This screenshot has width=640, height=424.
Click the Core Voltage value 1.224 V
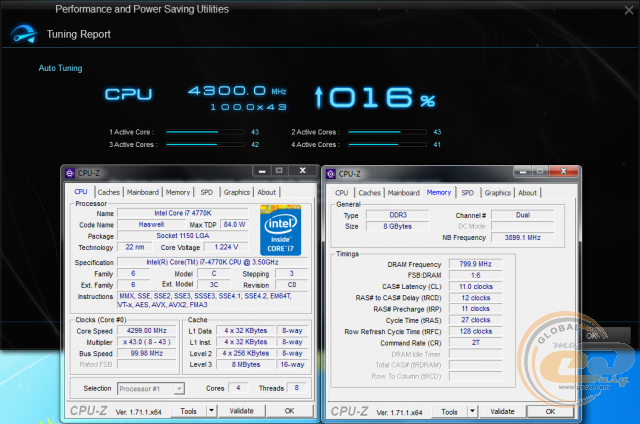point(226,247)
